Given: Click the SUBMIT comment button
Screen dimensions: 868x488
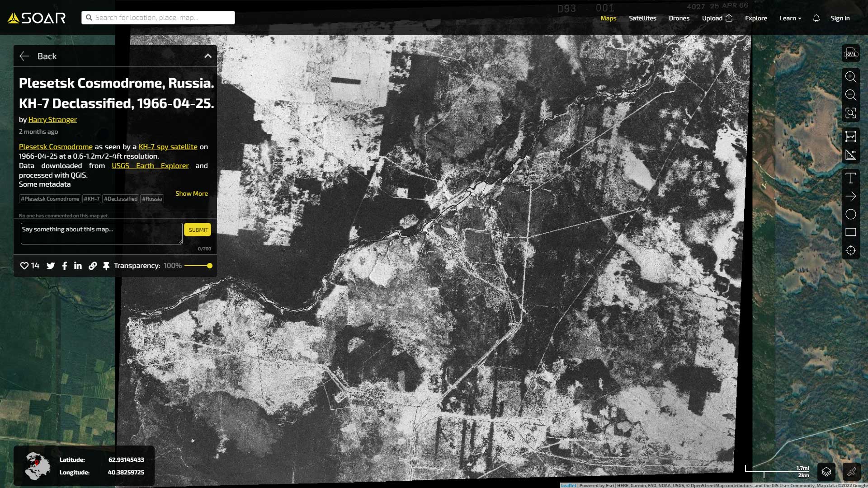Looking at the screenshot, I should click(198, 230).
